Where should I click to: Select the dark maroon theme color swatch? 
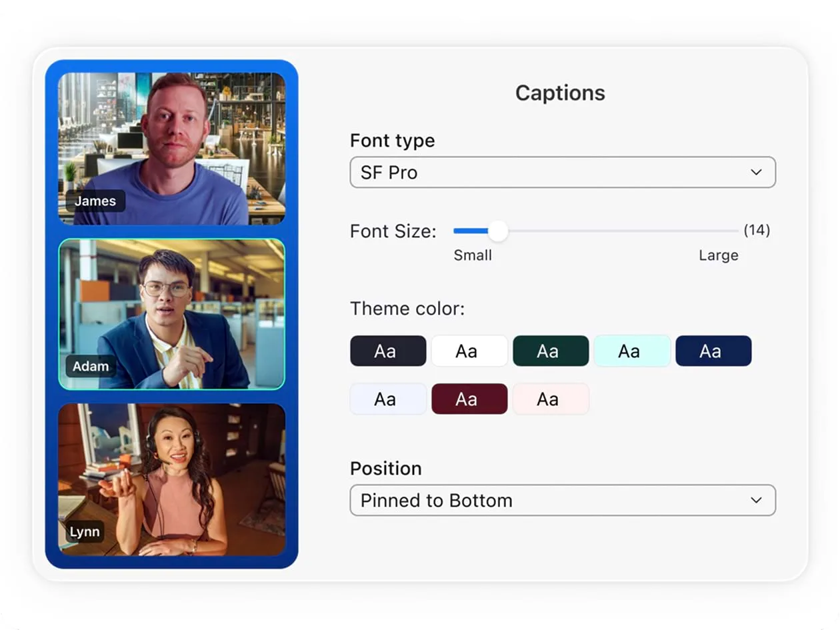tap(469, 399)
